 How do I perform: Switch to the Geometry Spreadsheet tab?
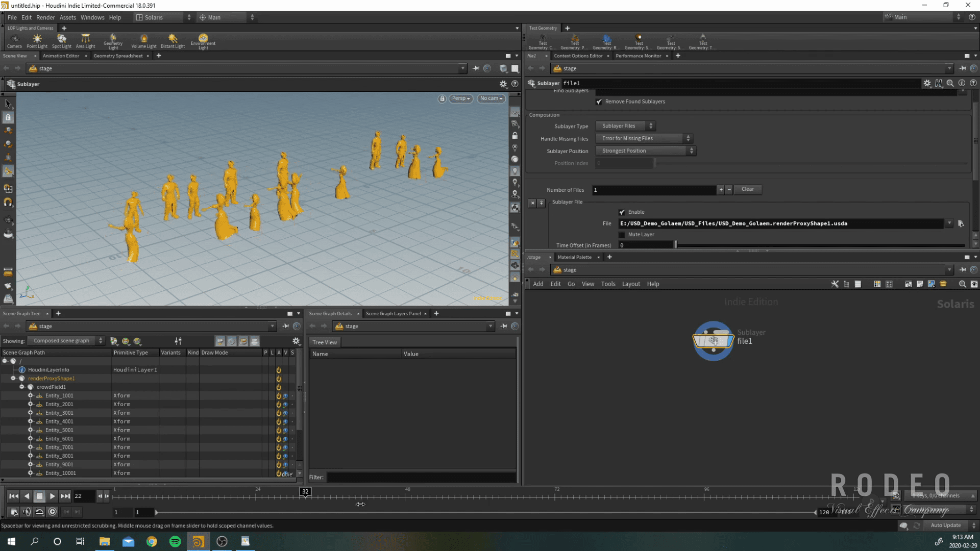[x=118, y=56]
